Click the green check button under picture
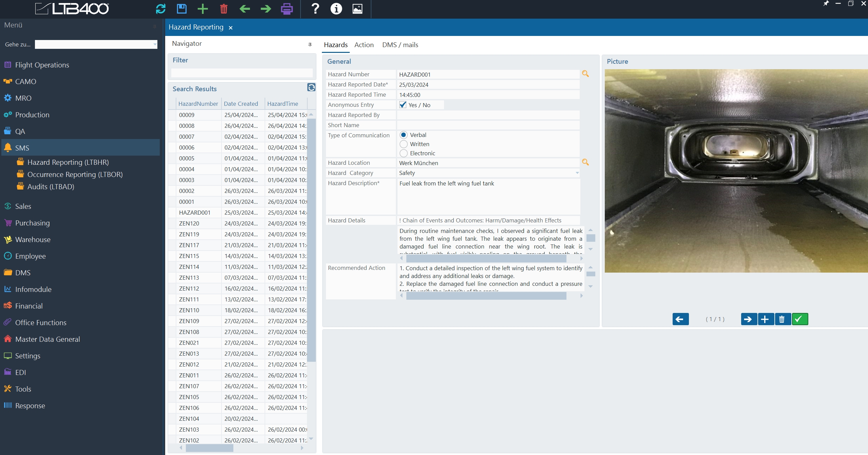 click(799, 319)
